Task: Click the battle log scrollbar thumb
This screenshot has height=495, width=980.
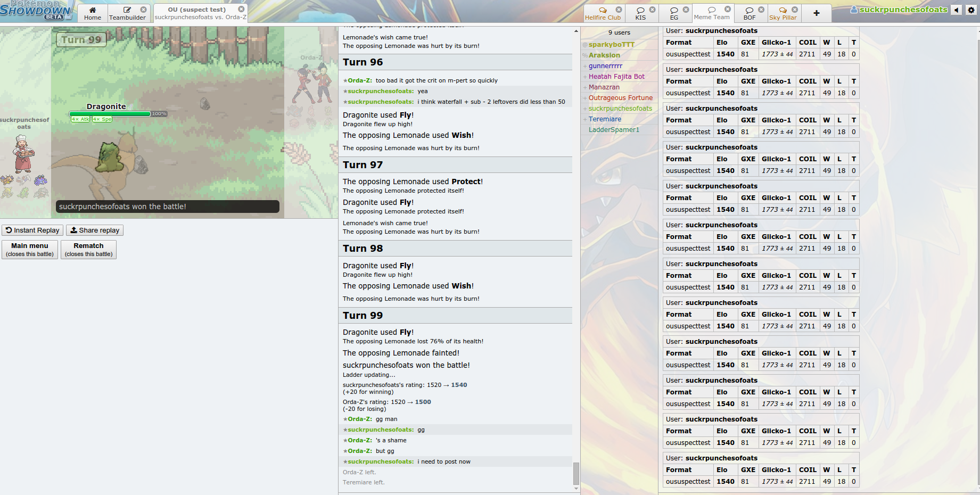Action: (x=576, y=473)
